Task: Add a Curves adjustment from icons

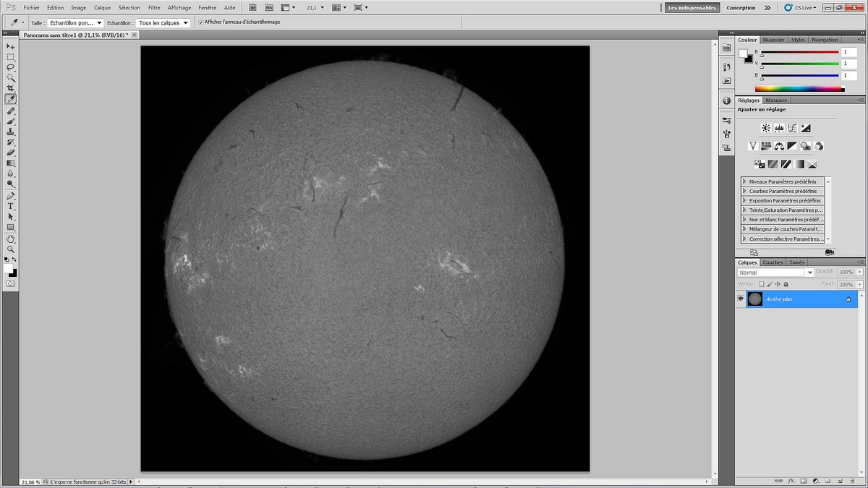Action: tap(792, 128)
